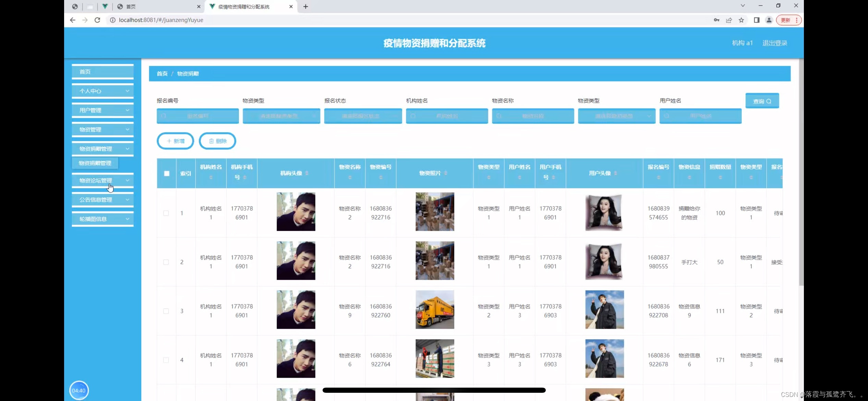Expand the 物资管理 sidebar menu

(x=103, y=130)
